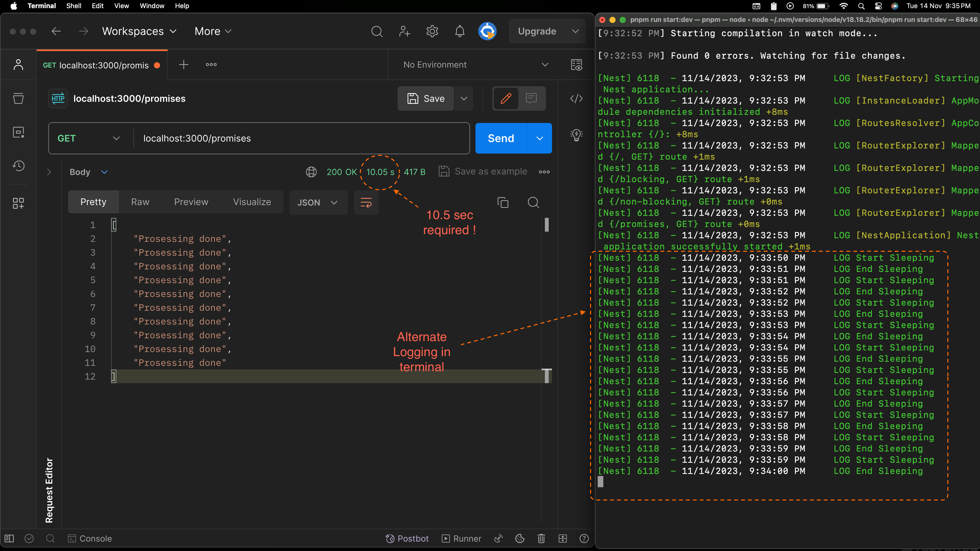Open the Collections sidebar icon
This screenshot has width=980, height=551.
click(18, 98)
